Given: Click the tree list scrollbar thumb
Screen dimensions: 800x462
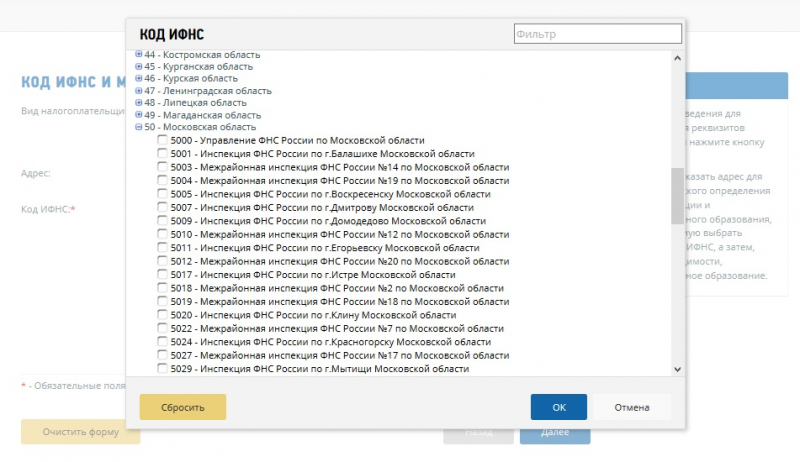Looking at the screenshot, I should point(677,195).
